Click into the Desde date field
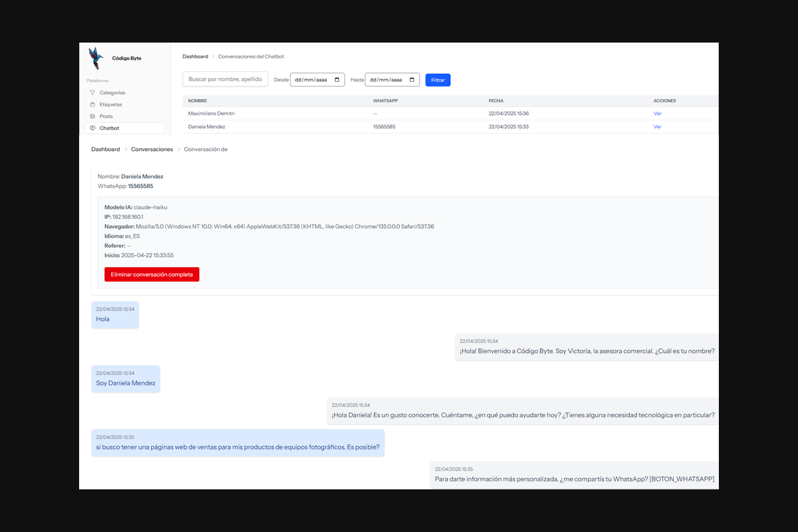The image size is (798, 532). coord(311,80)
